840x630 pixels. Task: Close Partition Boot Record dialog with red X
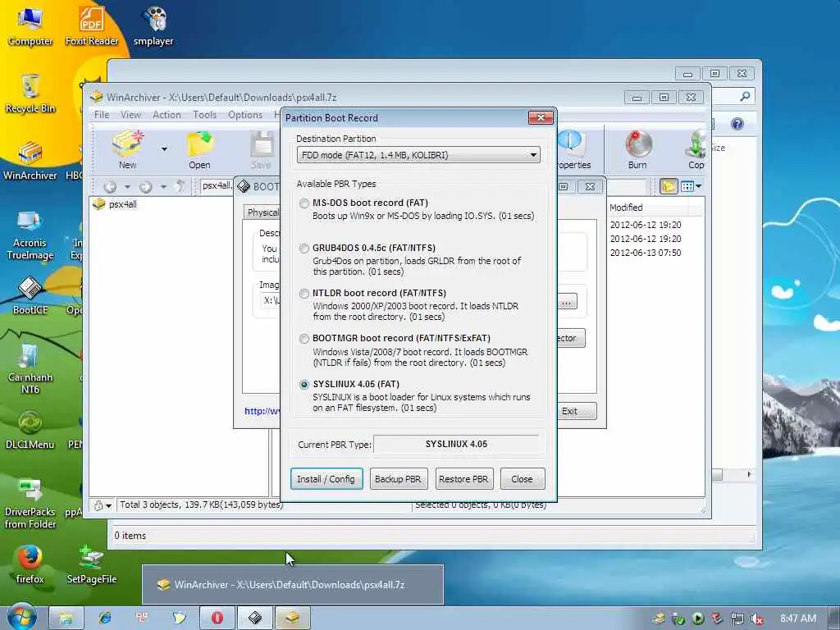coord(541,117)
